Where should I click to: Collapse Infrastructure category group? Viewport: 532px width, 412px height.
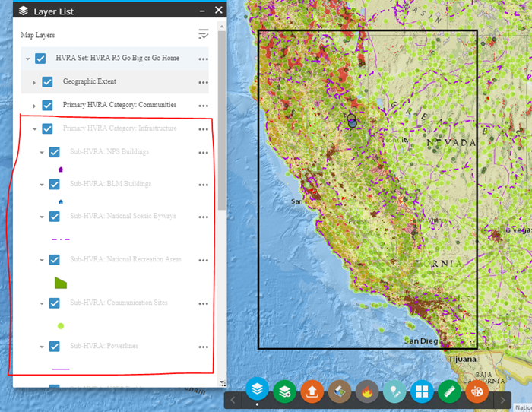point(35,129)
